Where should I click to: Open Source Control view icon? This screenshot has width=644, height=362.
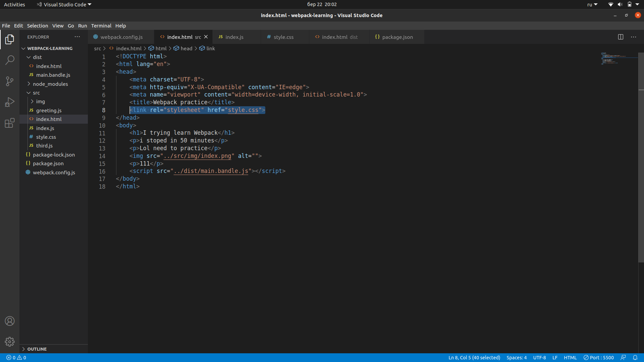tap(10, 81)
